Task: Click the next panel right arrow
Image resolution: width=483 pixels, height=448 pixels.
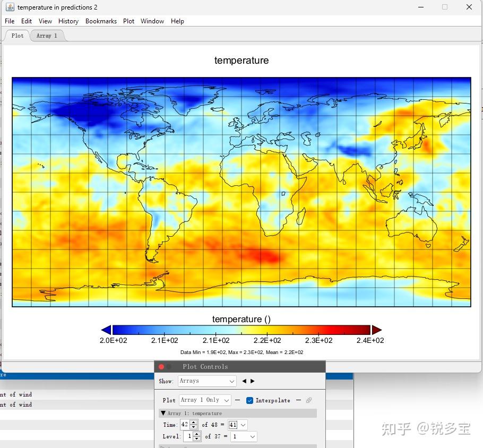Action: click(x=253, y=381)
